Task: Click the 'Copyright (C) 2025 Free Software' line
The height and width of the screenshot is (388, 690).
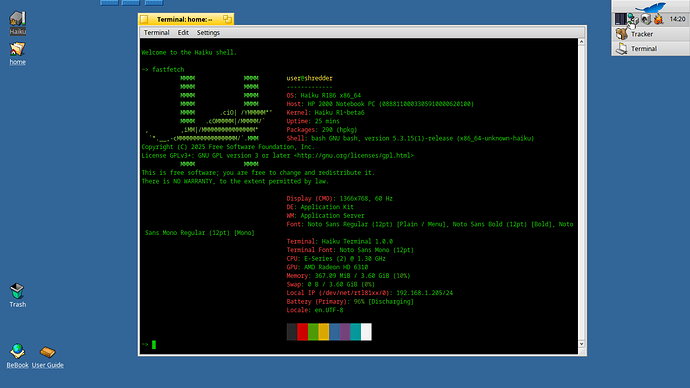Action: (228, 147)
